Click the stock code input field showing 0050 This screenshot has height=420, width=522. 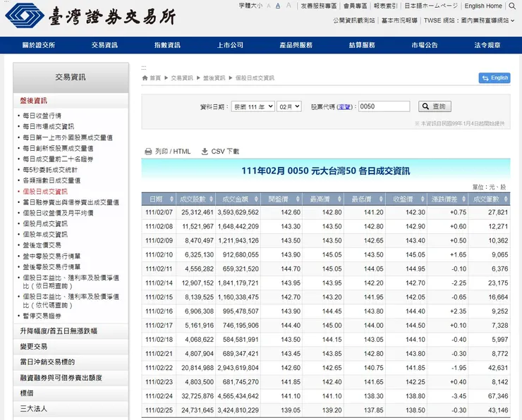(384, 106)
